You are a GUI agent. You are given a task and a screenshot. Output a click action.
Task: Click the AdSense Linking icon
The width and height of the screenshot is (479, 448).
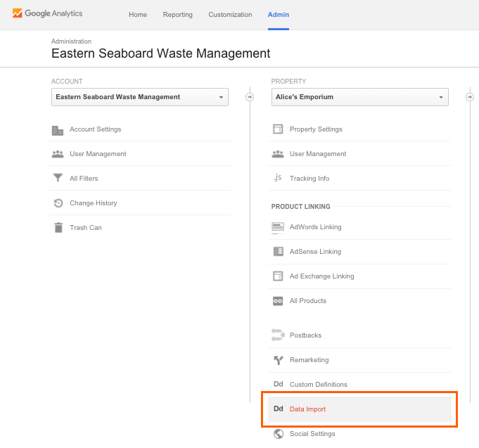tap(278, 252)
